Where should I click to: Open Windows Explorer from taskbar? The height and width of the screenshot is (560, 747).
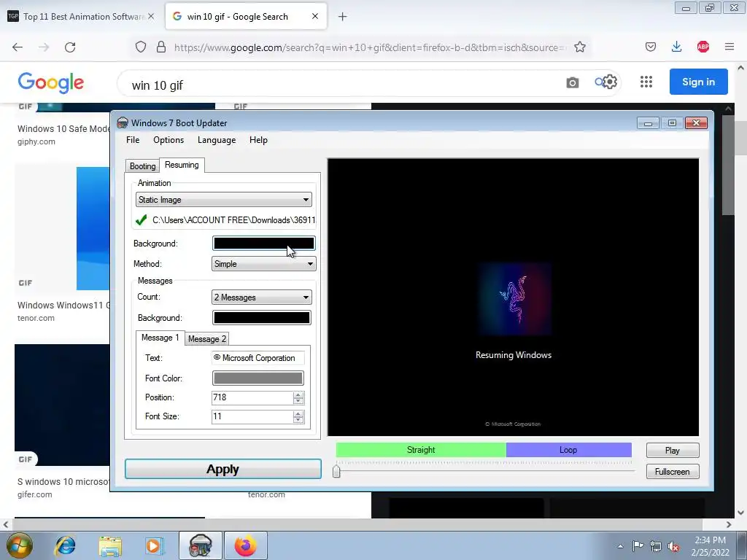110,545
